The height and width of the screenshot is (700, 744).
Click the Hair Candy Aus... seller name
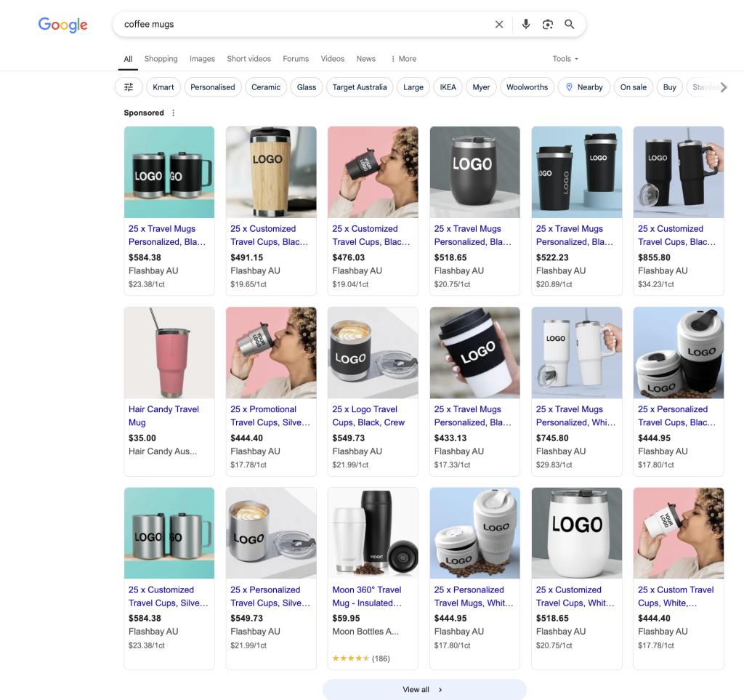click(163, 451)
